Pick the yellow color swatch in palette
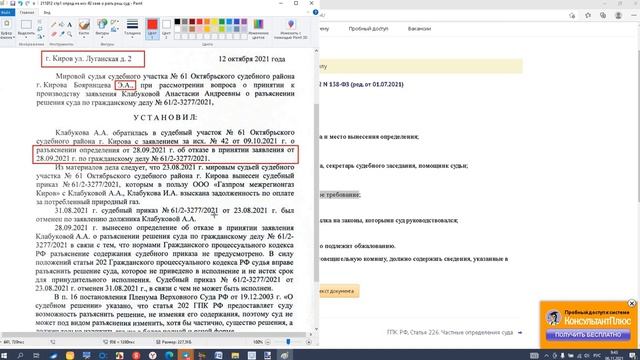Image resolution: width=640 pixels, height=360 pixels. point(214,21)
